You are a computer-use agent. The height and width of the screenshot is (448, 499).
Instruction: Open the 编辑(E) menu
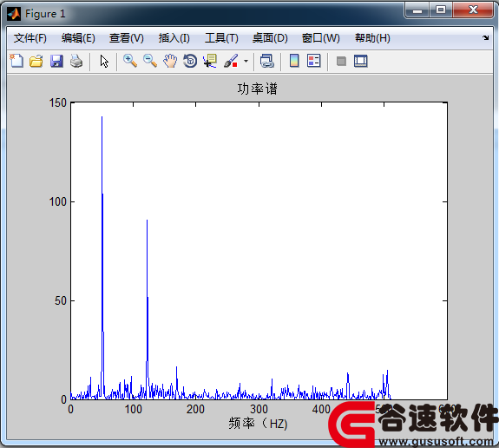click(x=78, y=38)
